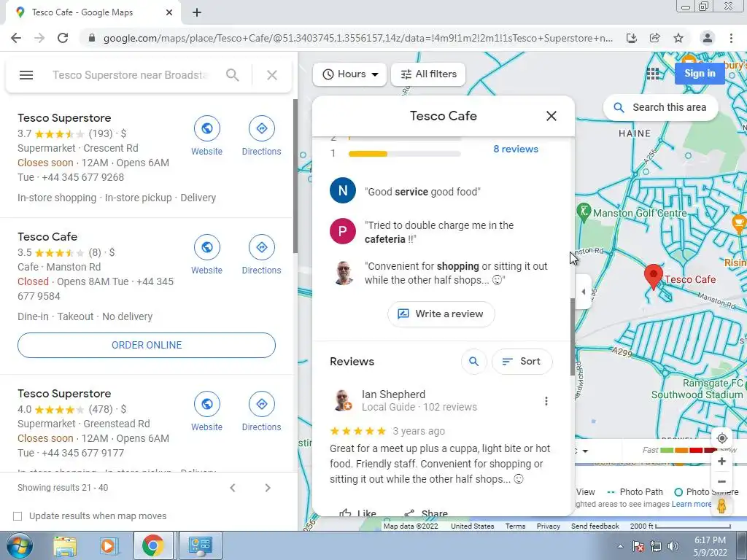The image size is (747, 560).
Task: Open media player from taskbar
Action: (x=108, y=545)
